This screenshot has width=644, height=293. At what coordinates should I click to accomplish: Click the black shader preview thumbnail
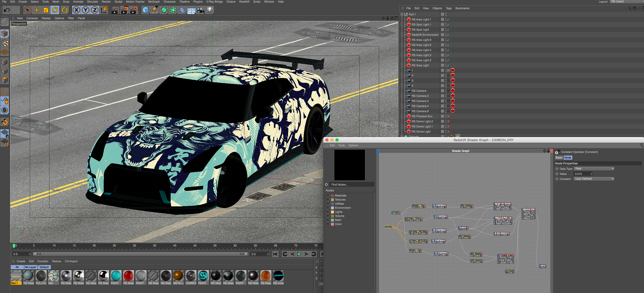350,165
